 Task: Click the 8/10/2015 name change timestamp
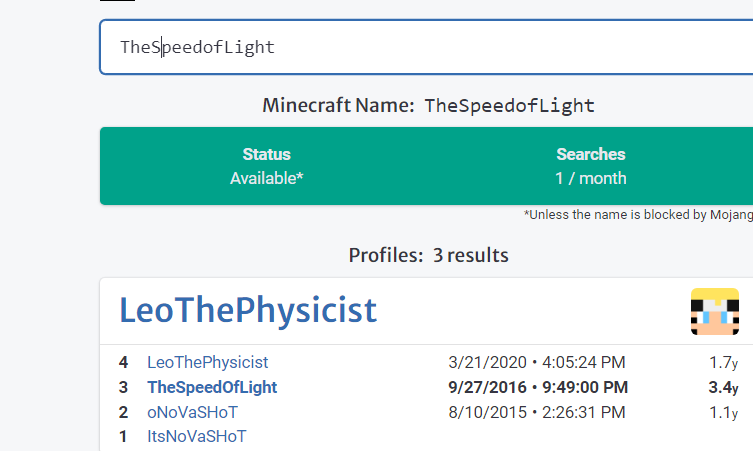tap(536, 412)
